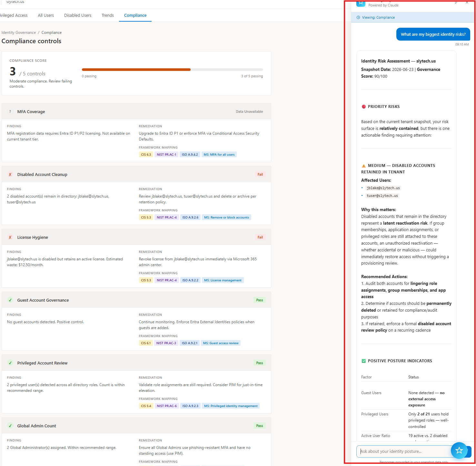The height and width of the screenshot is (466, 476).
Task: Click the warning triangle beside MEDIUM heading
Action: [x=364, y=166]
